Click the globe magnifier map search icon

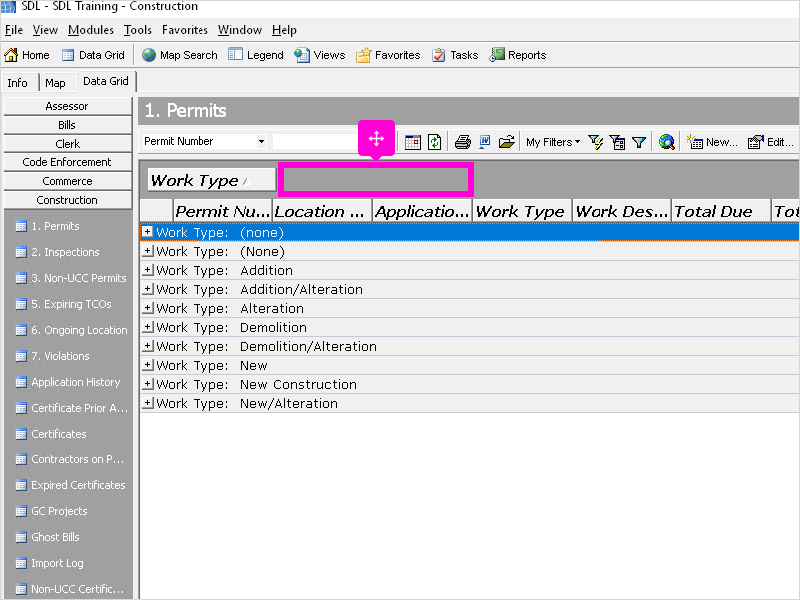pyautogui.click(x=666, y=142)
